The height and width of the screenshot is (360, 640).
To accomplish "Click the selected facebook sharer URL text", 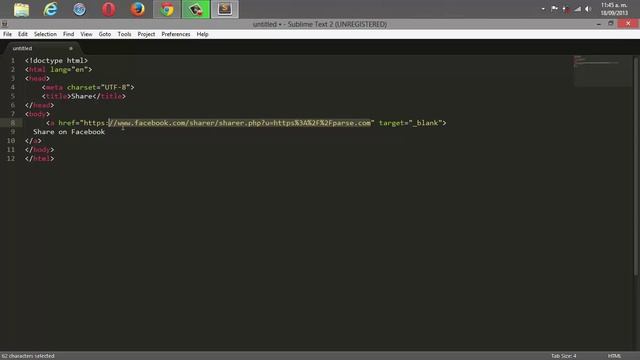I will coord(240,123).
